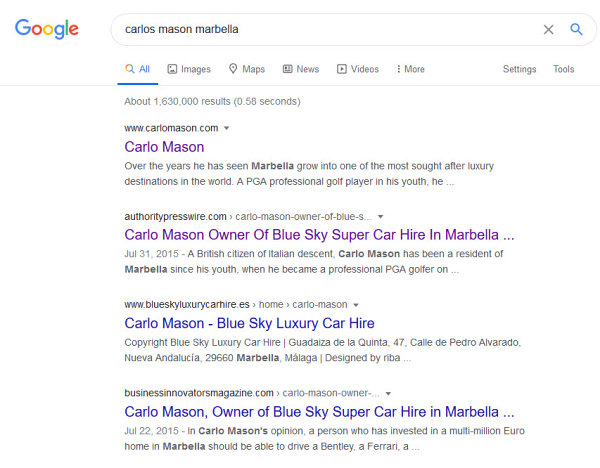Viewport: 600px width, 468px height.
Task: Click the Jul 22, 2015 snippet text
Action: 324,439
